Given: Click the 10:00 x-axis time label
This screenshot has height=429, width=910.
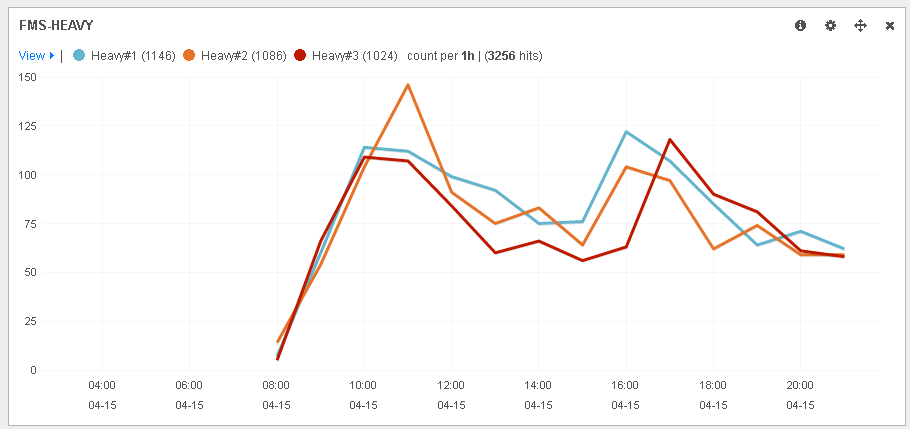Looking at the screenshot, I should [363, 385].
